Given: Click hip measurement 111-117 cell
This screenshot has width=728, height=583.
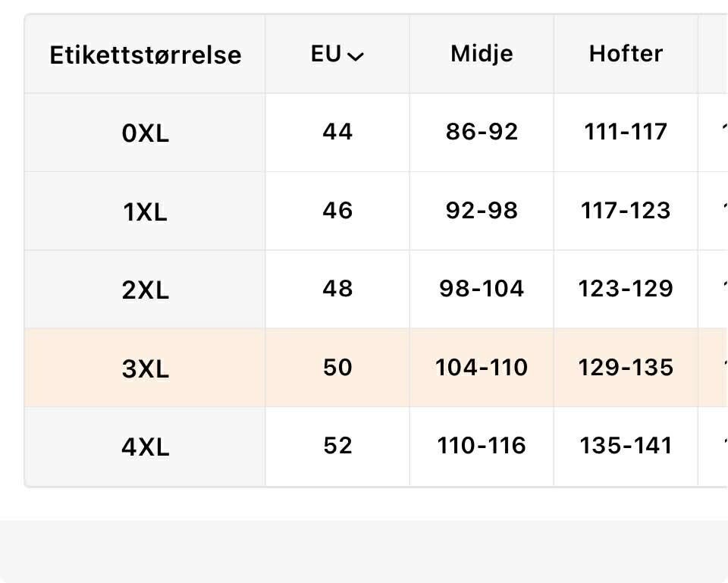Looking at the screenshot, I should point(626,132).
